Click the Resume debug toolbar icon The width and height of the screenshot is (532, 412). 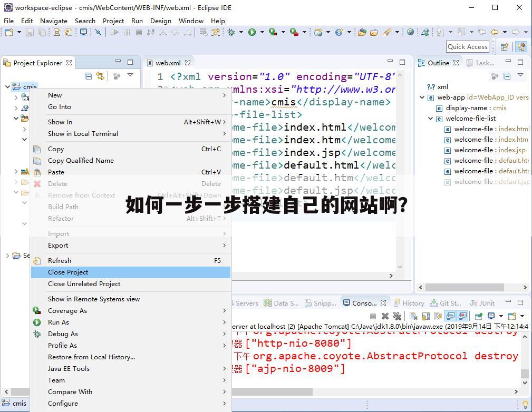coord(115,32)
